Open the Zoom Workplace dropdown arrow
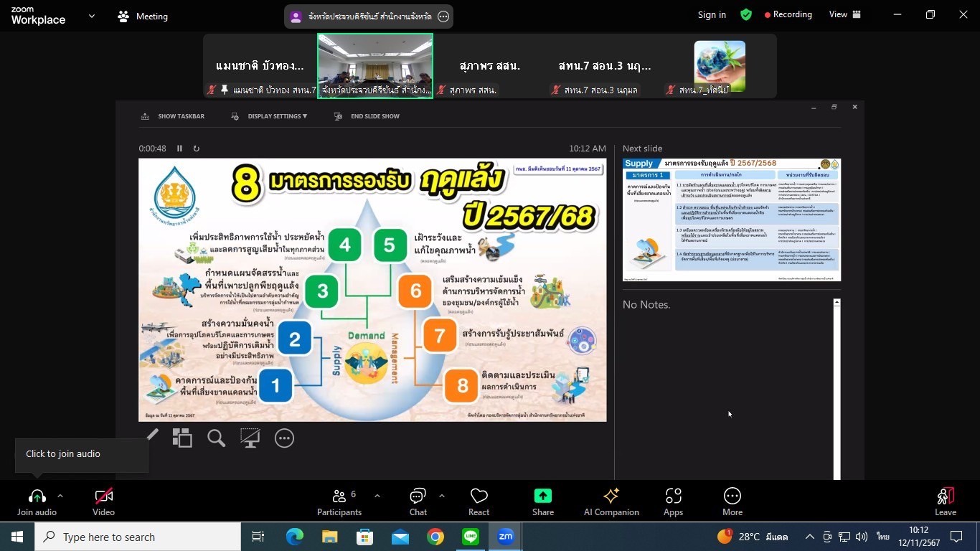The height and width of the screenshot is (551, 980). click(91, 16)
